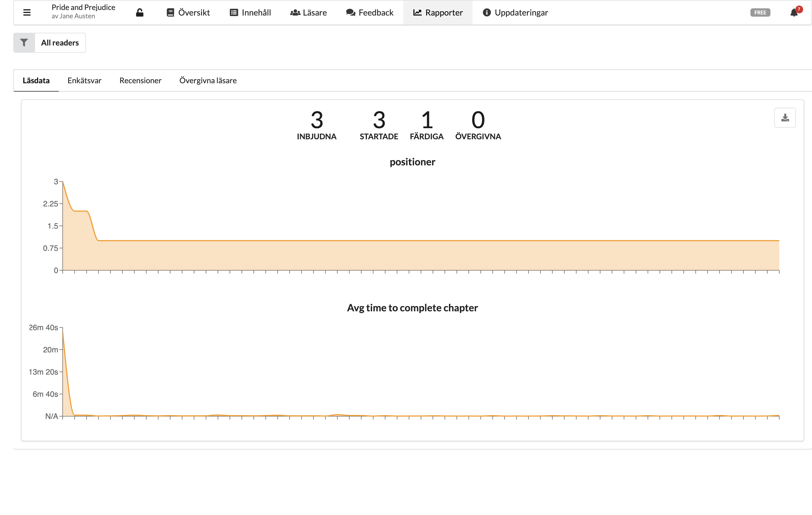Open the Översikt tab
This screenshot has height=515, width=812.
tap(188, 12)
